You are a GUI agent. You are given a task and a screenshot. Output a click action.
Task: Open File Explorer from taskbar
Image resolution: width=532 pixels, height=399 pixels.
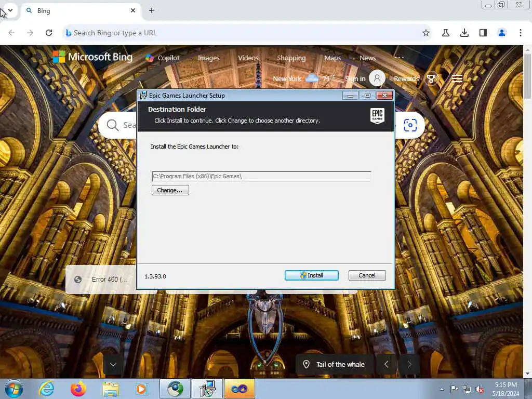pos(111,389)
